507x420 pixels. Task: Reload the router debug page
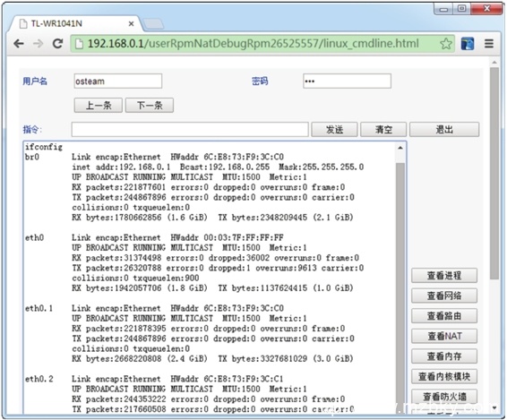[57, 43]
